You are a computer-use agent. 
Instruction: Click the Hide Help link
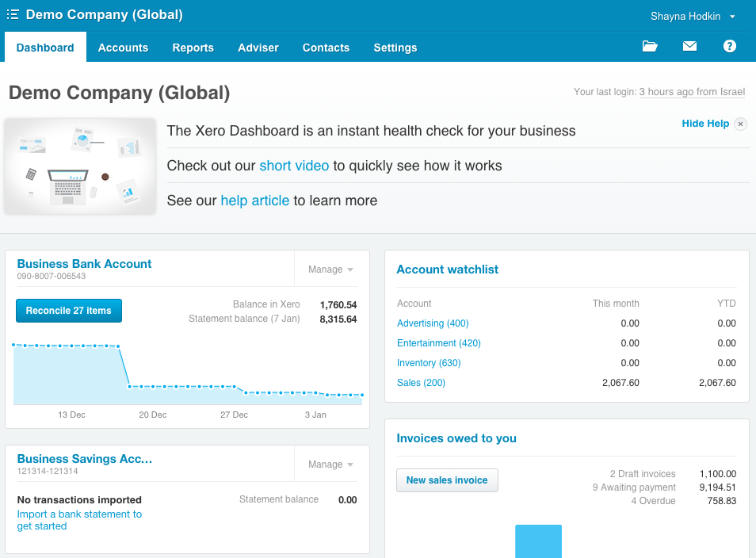coord(705,124)
